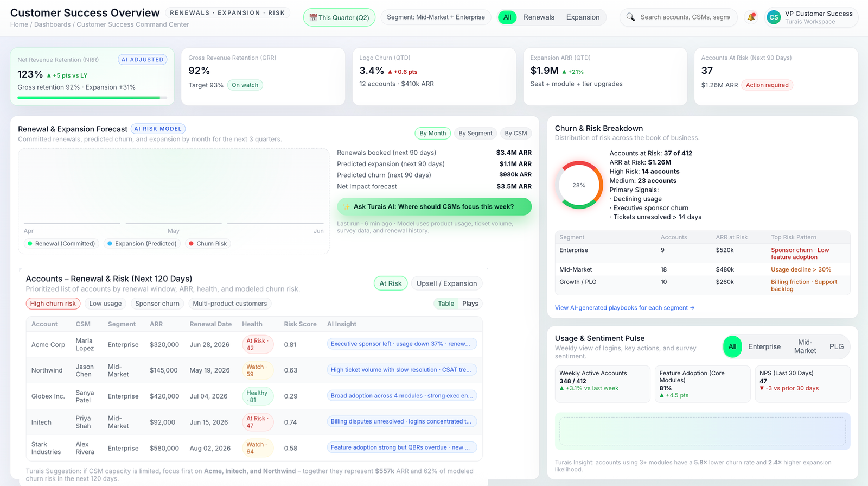Image resolution: width=868 pixels, height=486 pixels.
Task: Click the CS user avatar
Action: click(x=774, y=17)
